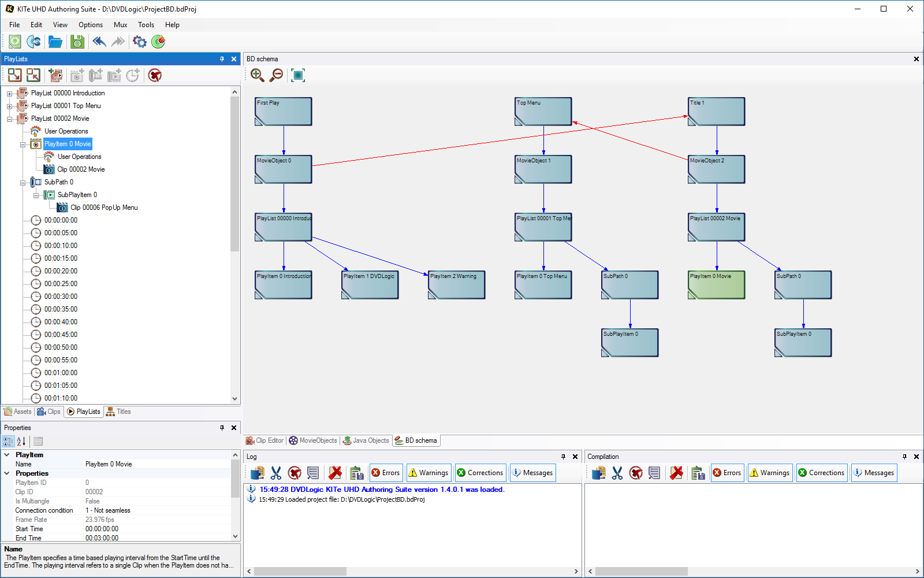
Task: Click the add playlist icon
Action: (x=55, y=75)
